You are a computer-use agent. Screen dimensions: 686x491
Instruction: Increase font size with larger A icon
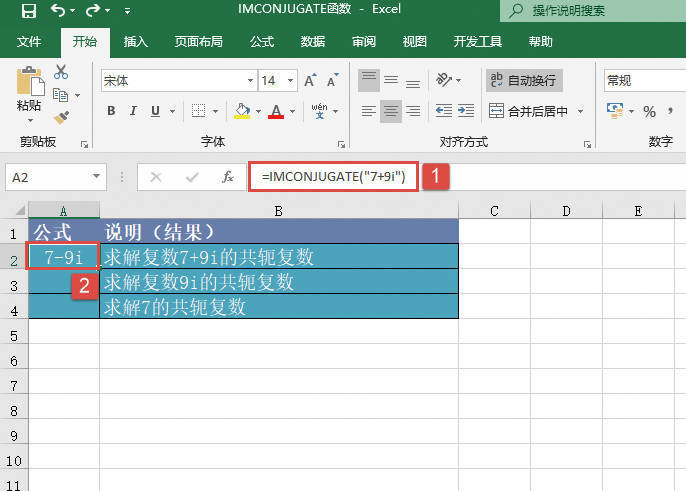point(309,80)
